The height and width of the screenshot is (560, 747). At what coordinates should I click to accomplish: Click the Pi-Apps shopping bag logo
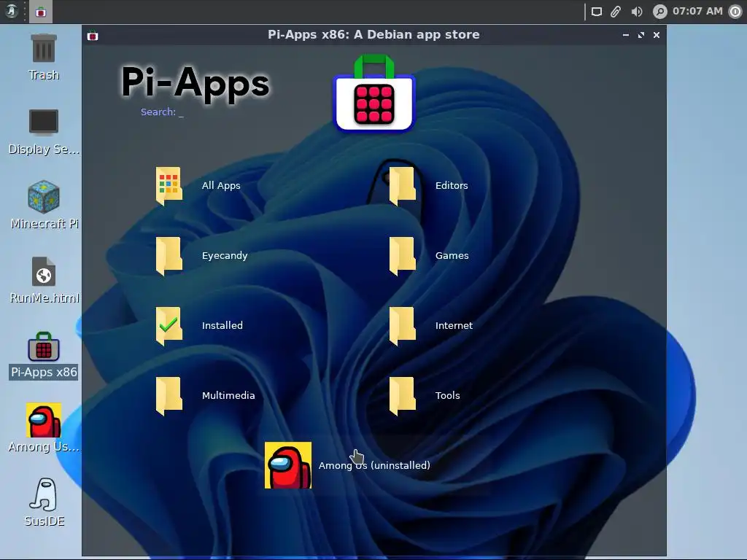[x=374, y=93]
